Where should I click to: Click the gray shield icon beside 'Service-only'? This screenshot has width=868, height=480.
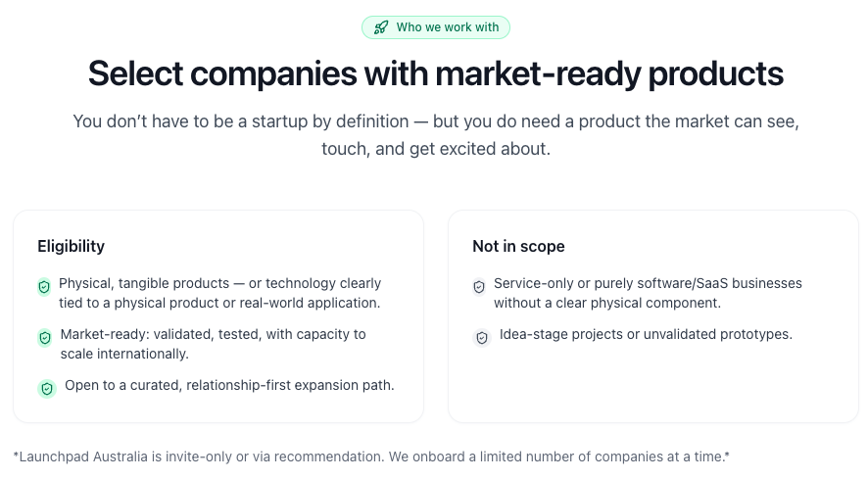[x=479, y=287]
